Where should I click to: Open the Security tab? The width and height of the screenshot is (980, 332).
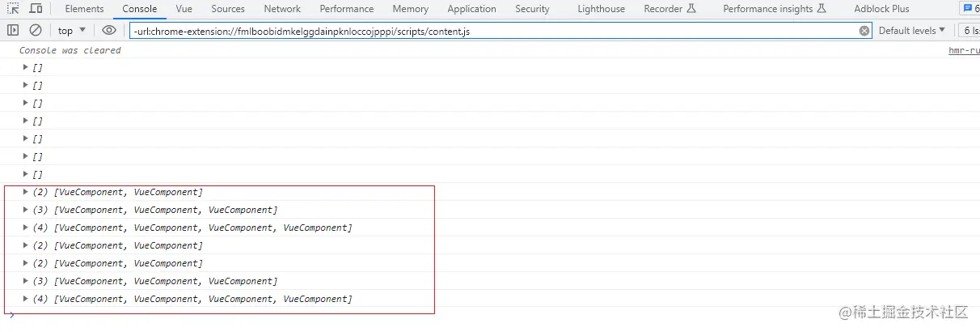tap(532, 9)
